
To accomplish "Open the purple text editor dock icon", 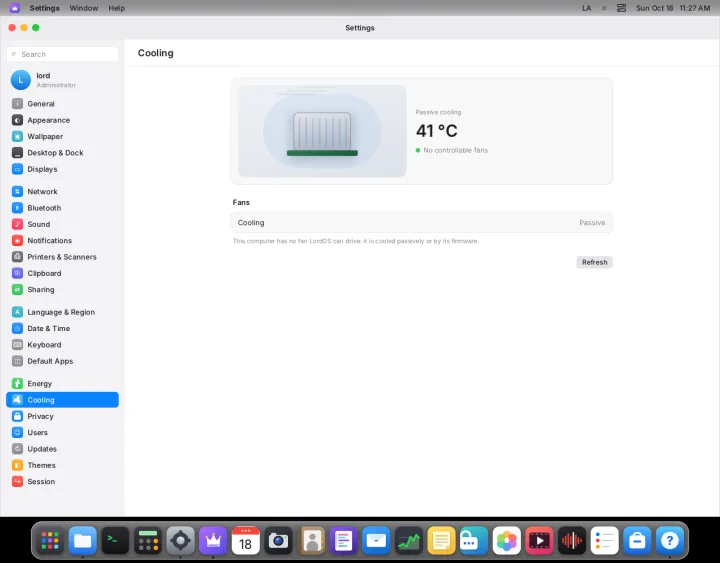I will click(343, 540).
